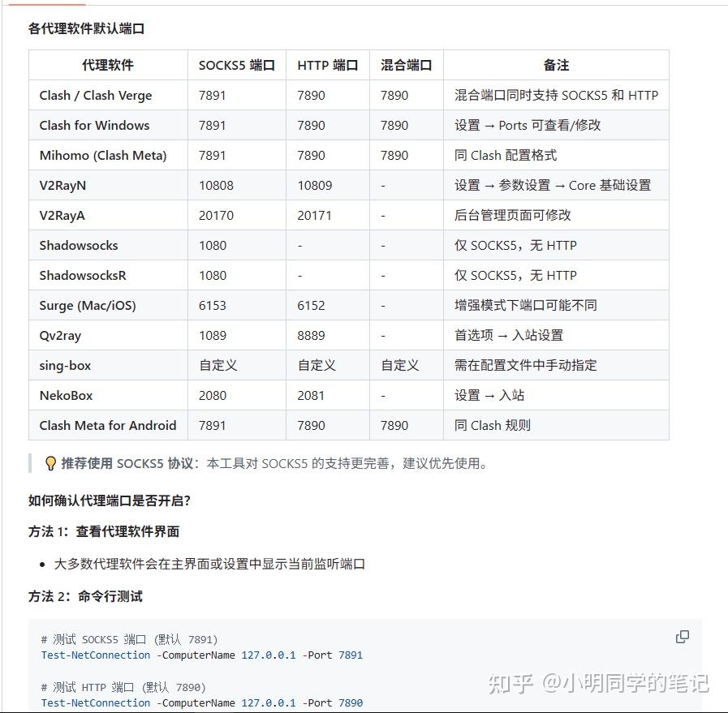728x713 pixels.
Task: Select the Clash for Windows cell
Action: point(94,125)
